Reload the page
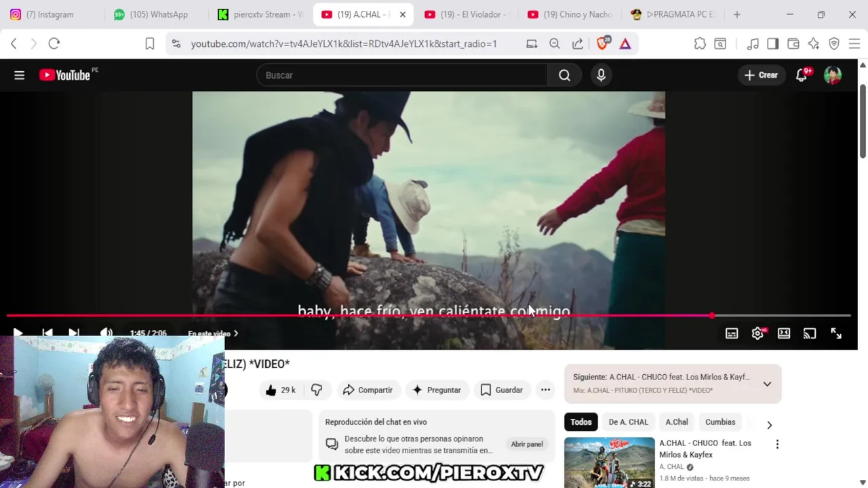The image size is (868, 488). 54,43
